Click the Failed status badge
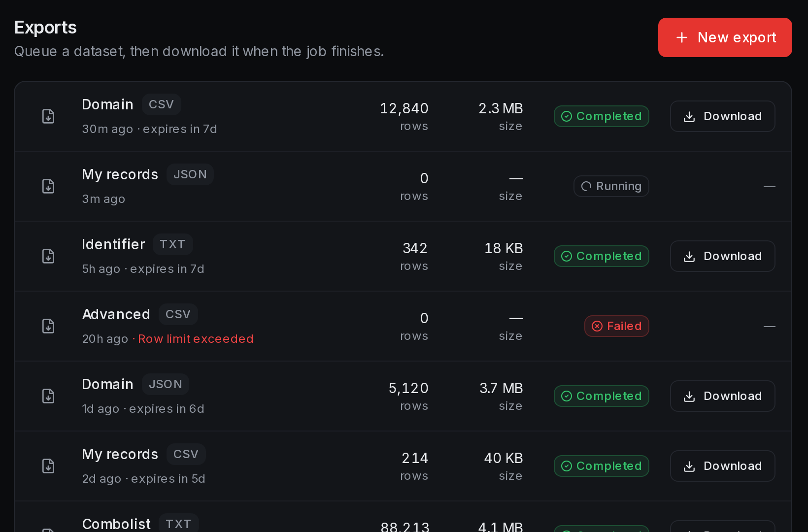The width and height of the screenshot is (808, 532). pos(616,326)
